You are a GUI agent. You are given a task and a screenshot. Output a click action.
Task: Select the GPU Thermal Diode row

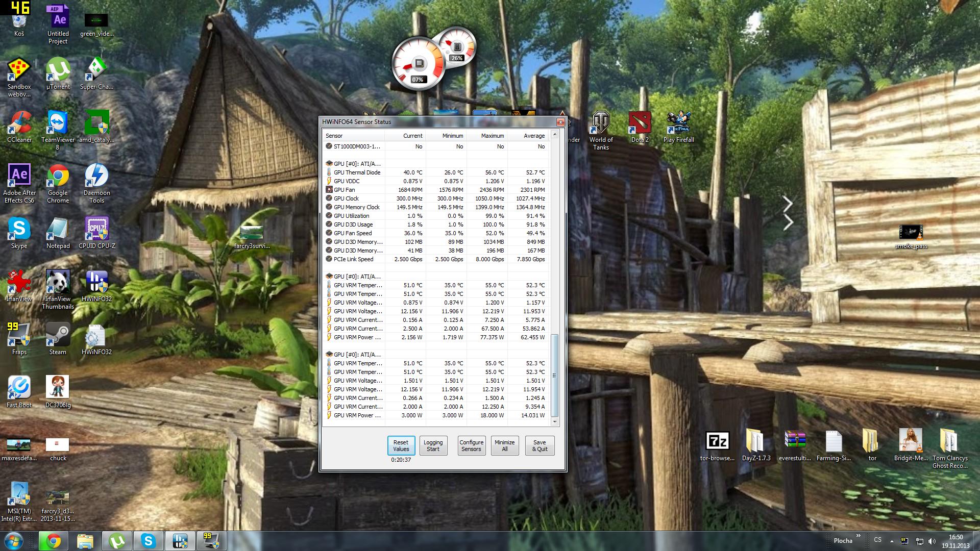click(436, 172)
